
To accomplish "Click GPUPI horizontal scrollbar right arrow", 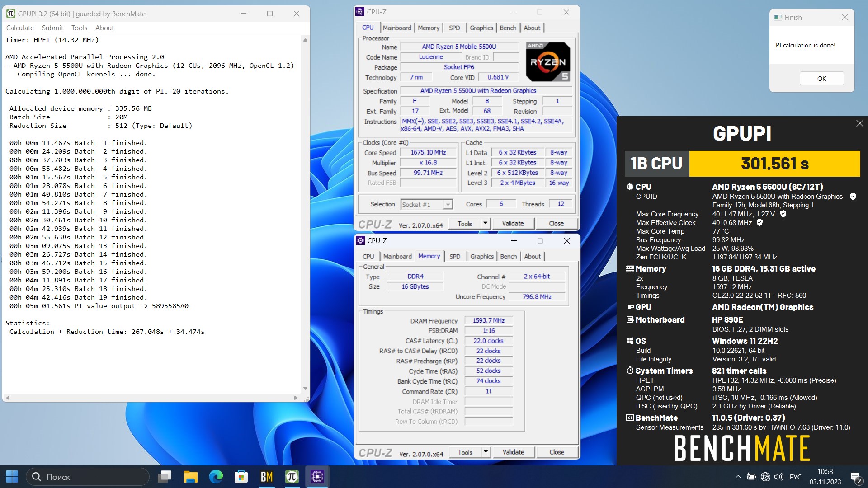I will (296, 398).
